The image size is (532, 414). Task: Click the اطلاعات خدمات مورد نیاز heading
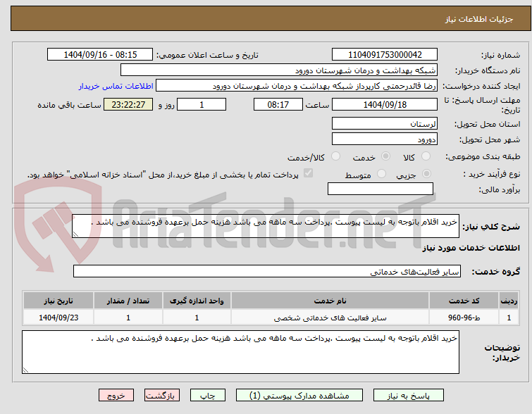tap(471, 249)
